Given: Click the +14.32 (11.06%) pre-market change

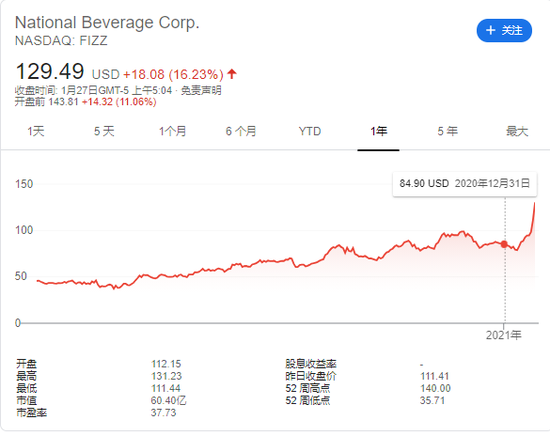Looking at the screenshot, I should (x=119, y=102).
